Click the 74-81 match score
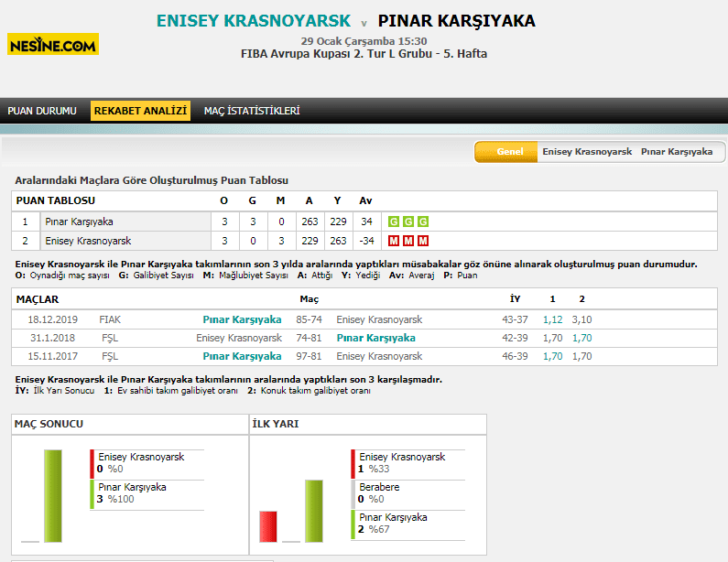Screen dimensions: 728x562 coord(309,338)
